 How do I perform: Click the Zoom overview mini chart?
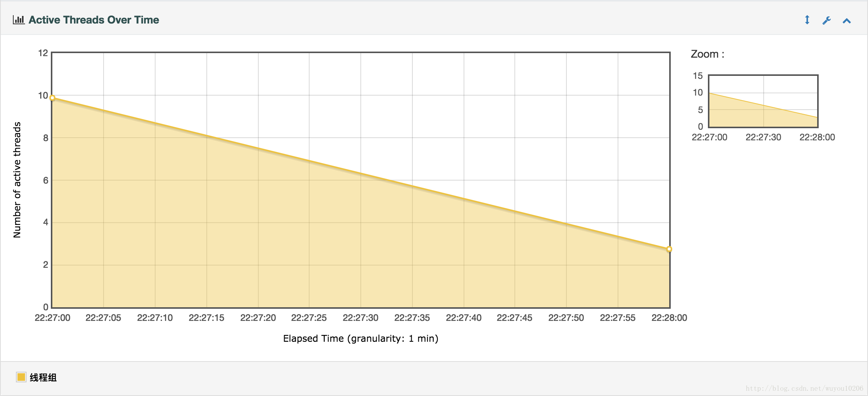click(763, 101)
